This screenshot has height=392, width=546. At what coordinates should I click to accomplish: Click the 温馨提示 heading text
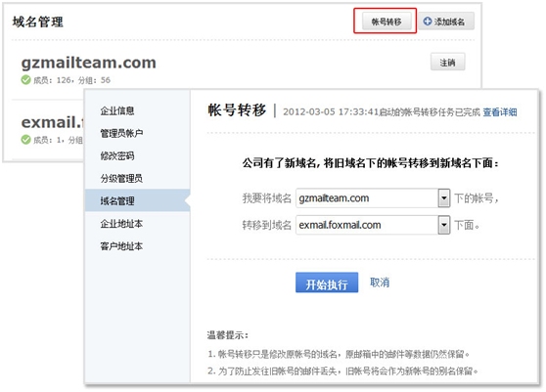227,335
